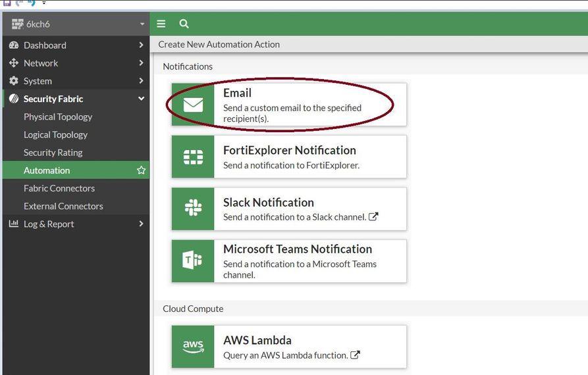The image size is (588, 375).
Task: Click the AWS Lambda logo icon
Action: [193, 346]
